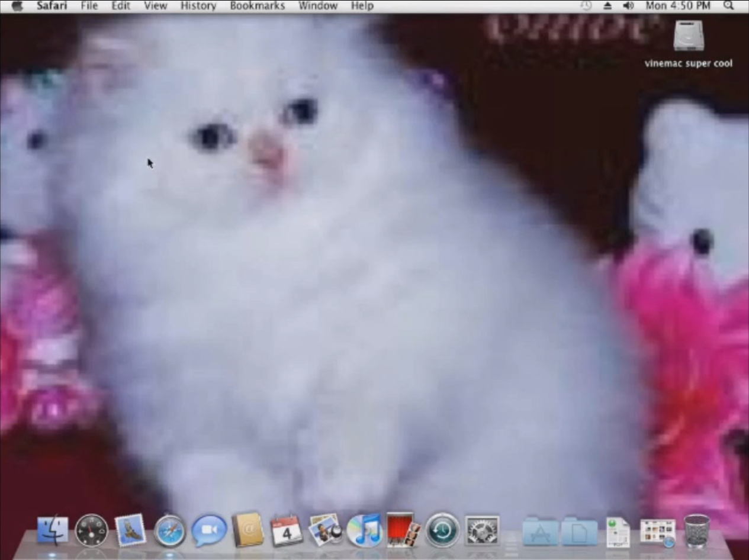Screen dimensions: 749x560
Task: Open the View menu
Action: [156, 6]
